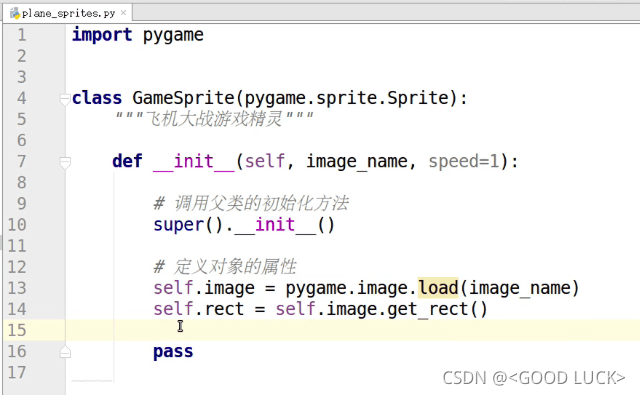Click the comment '定义对象的属性'

point(236,267)
